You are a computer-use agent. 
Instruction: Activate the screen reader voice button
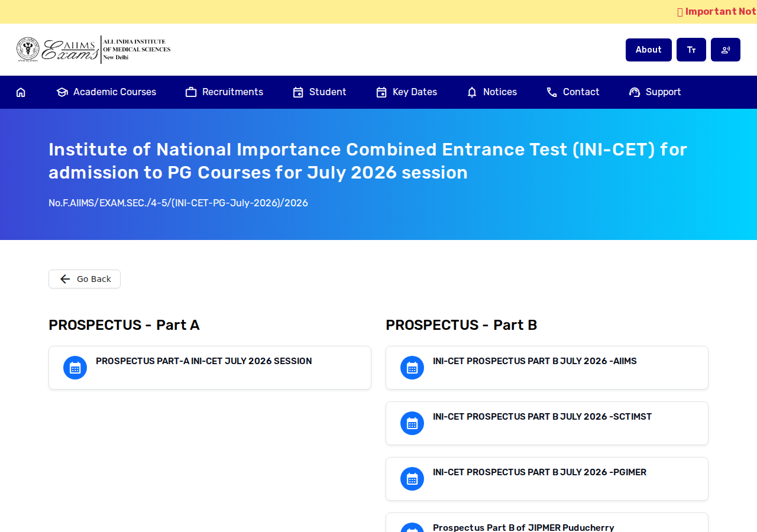pyautogui.click(x=726, y=50)
